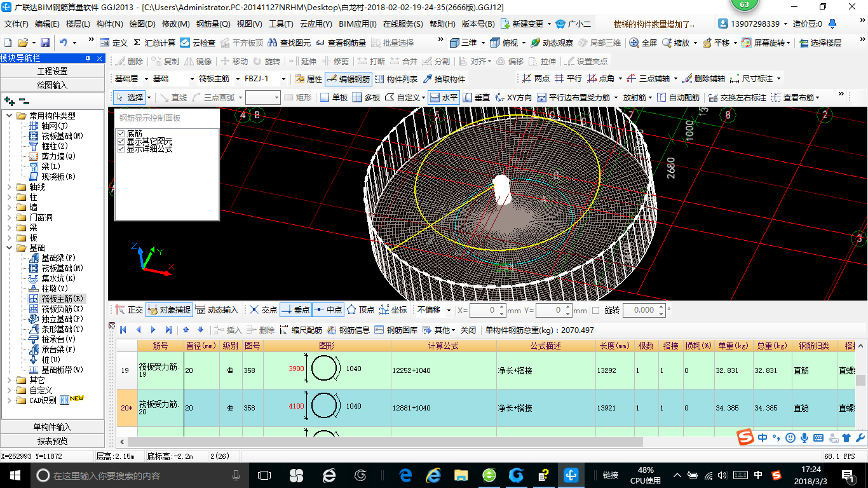
Task: Switch to 三维 3D view
Action: coord(463,43)
